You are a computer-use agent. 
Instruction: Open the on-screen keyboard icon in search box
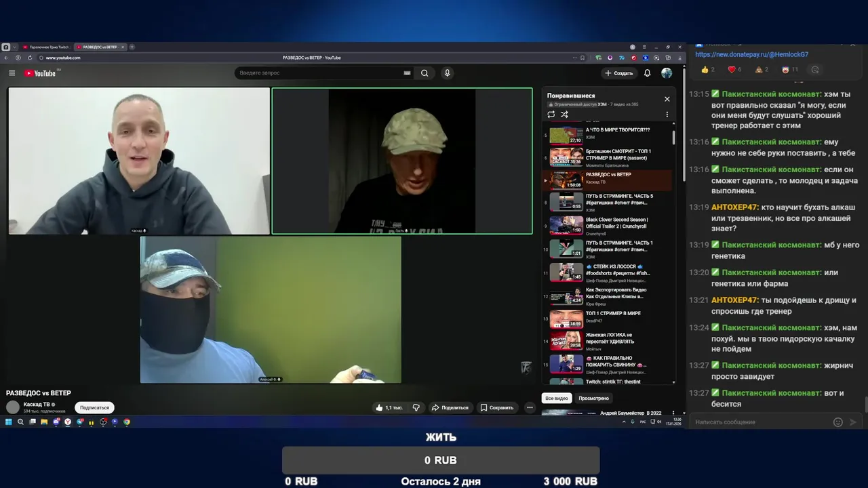pyautogui.click(x=407, y=73)
